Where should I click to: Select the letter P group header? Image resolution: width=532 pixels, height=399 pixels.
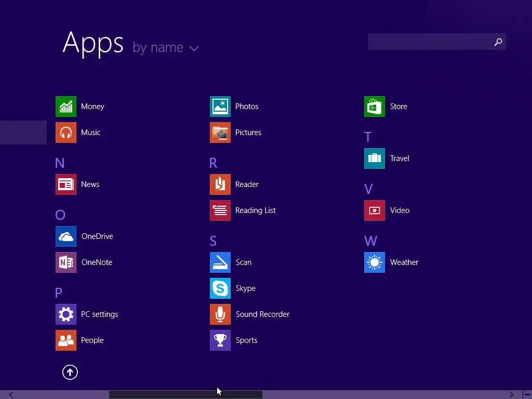[58, 293]
